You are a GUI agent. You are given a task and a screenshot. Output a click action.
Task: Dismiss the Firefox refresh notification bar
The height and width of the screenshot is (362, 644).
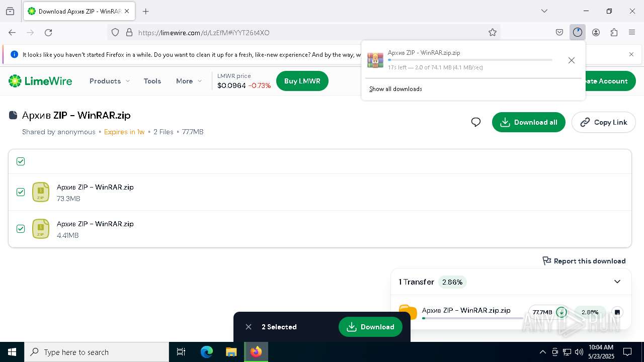(x=631, y=54)
